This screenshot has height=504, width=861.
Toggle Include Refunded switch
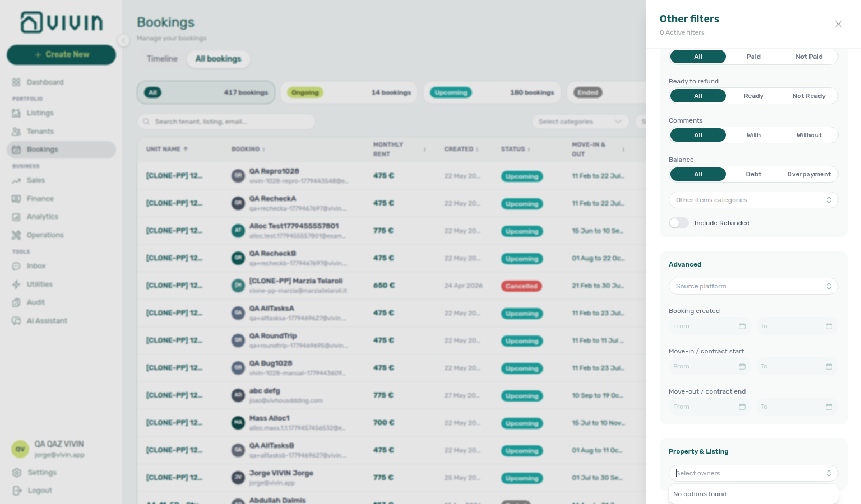[678, 223]
